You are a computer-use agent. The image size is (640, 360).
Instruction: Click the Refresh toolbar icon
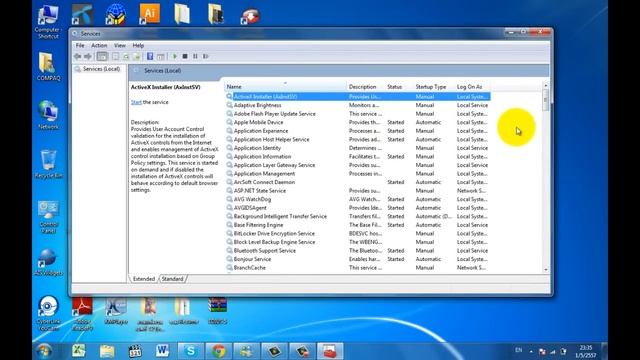(x=126, y=56)
